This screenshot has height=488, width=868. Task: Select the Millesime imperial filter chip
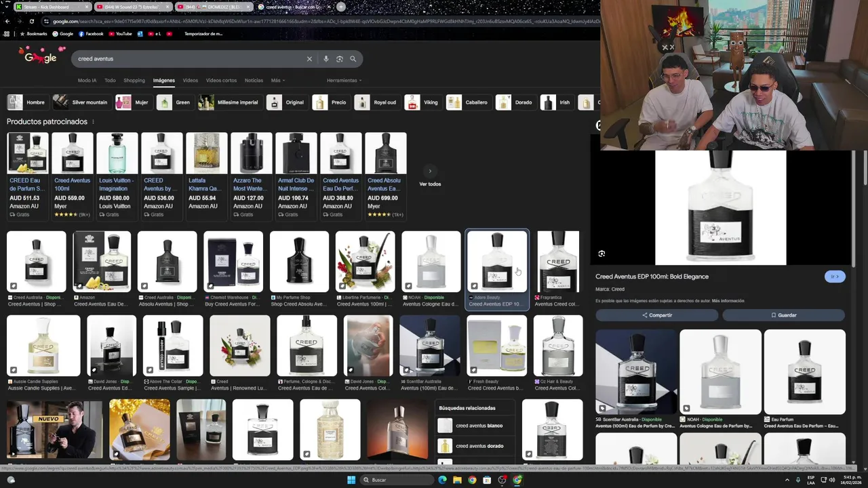coord(229,102)
